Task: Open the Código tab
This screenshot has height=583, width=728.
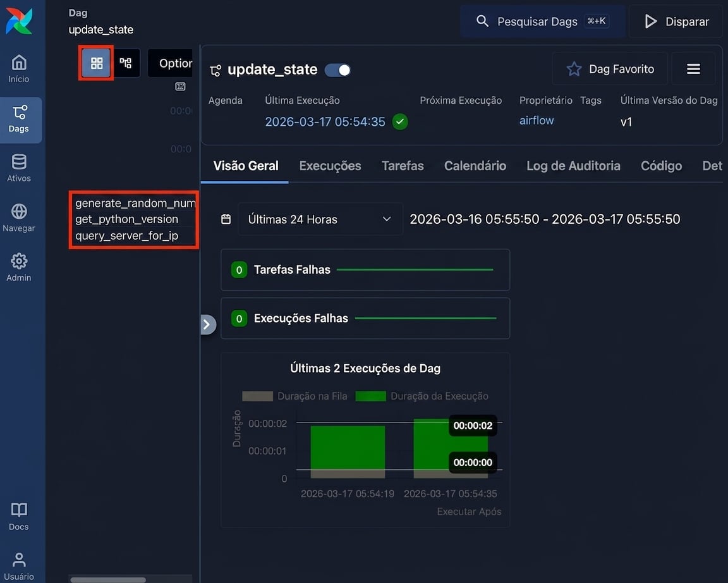Action: (661, 166)
